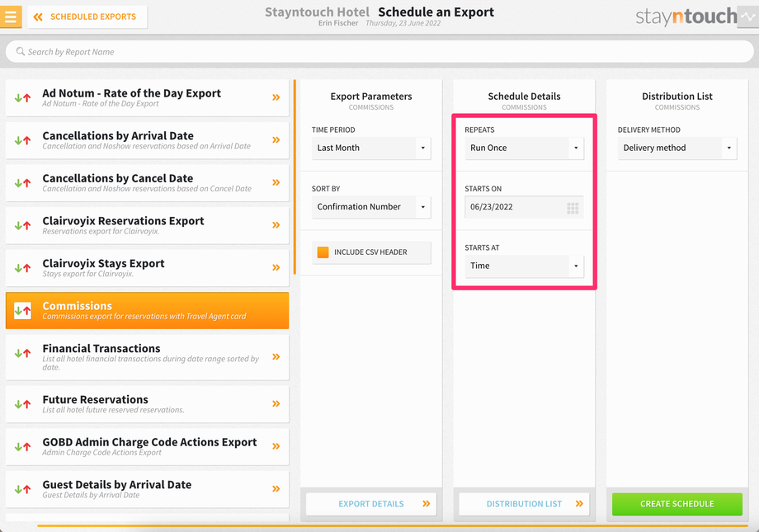Click the green Create Schedule button

coord(676,504)
